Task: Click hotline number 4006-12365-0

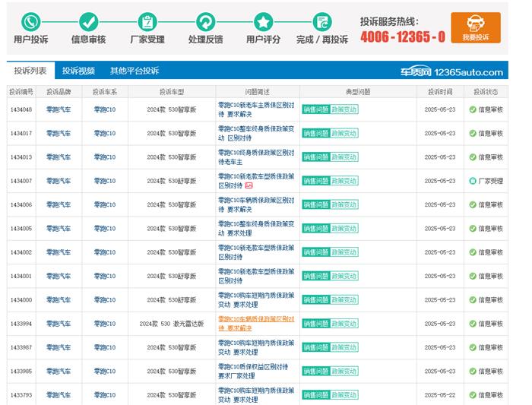Action: [x=403, y=36]
